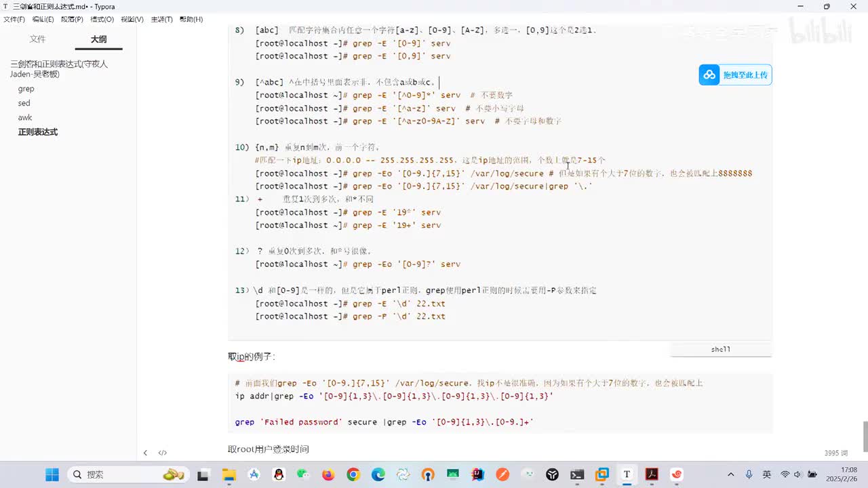Open the 文件(F) menu
868x488 pixels.
(x=14, y=19)
